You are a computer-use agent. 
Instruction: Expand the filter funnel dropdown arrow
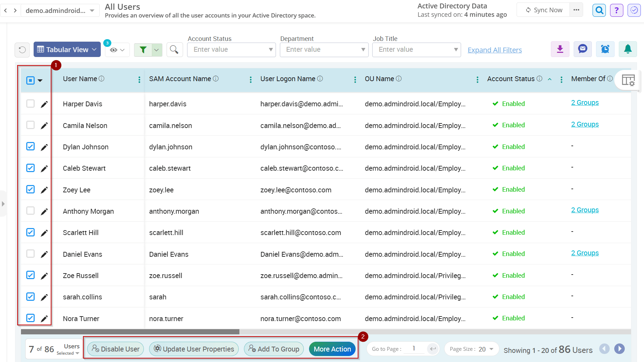157,50
